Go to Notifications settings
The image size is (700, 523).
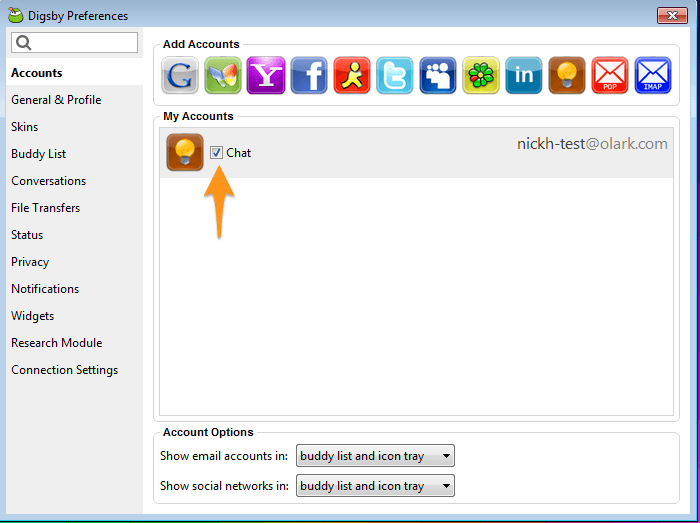(45, 289)
